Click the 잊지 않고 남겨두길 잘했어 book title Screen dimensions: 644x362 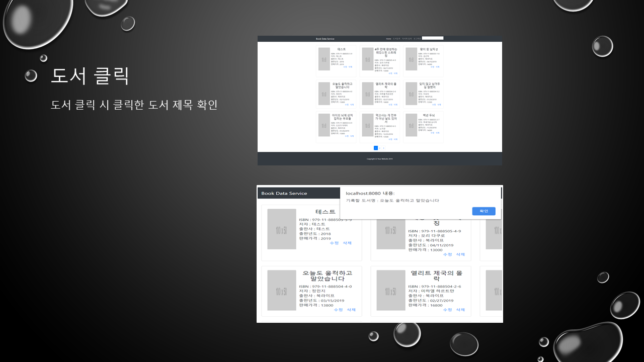[x=429, y=85]
